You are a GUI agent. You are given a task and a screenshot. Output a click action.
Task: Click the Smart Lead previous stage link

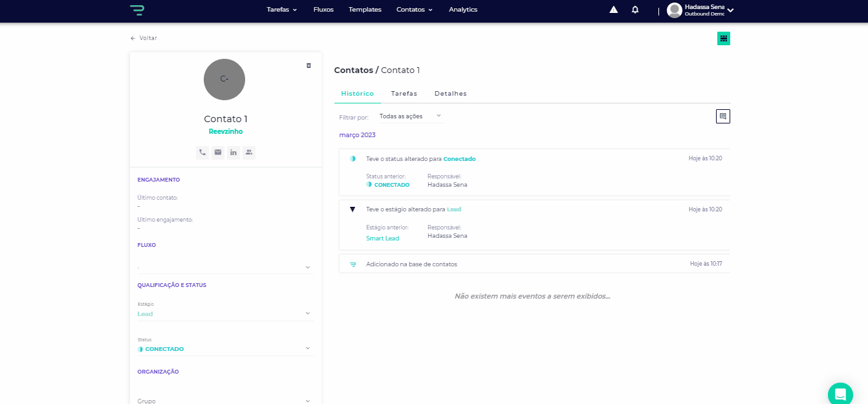(x=382, y=239)
